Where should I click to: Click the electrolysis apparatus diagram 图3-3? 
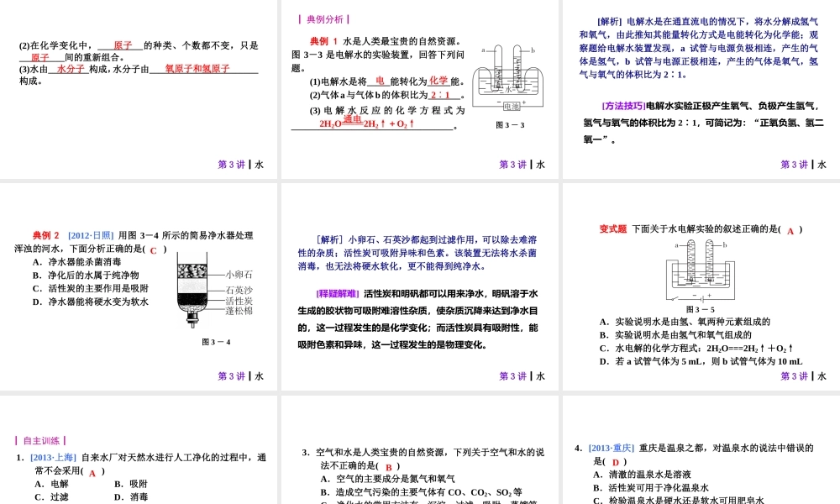pyautogui.click(x=508, y=79)
